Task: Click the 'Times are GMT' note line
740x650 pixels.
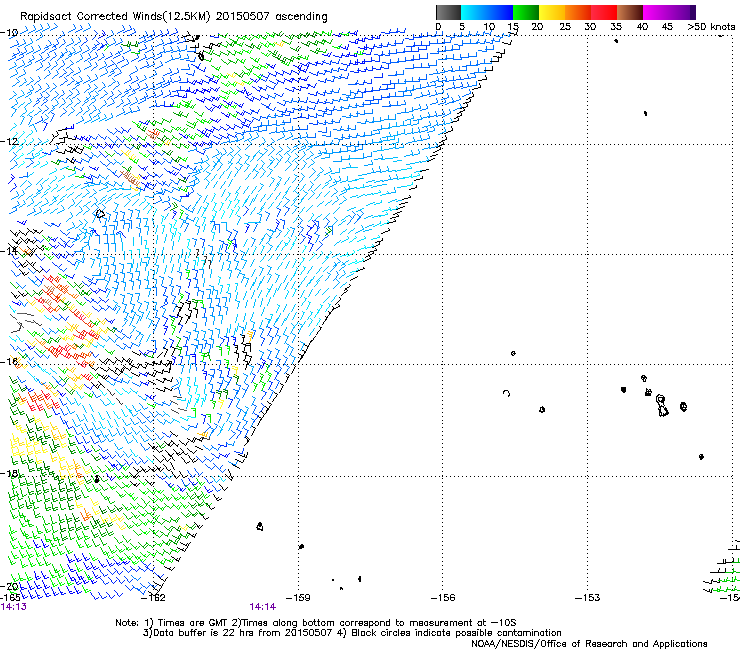Action: [316, 623]
